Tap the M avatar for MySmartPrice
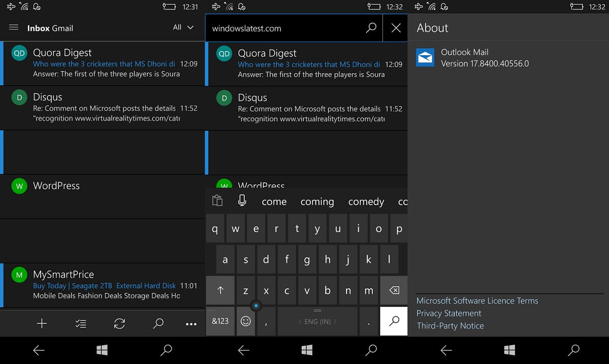Viewport: 609px width, 364px height. click(19, 275)
